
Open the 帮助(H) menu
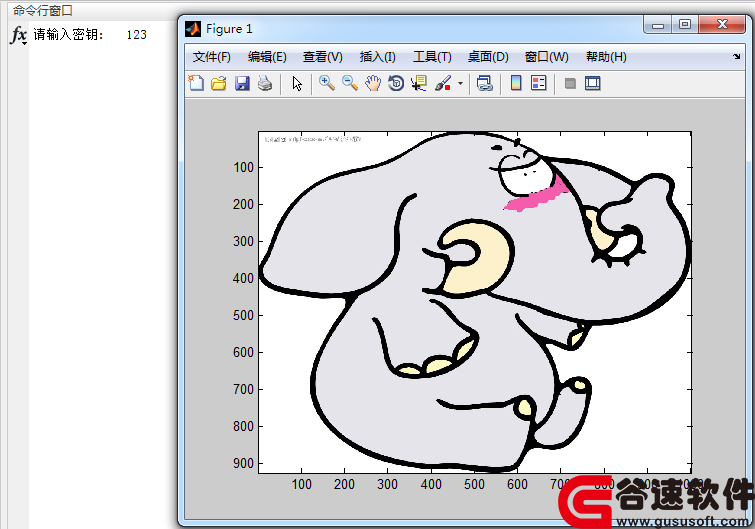(x=606, y=57)
